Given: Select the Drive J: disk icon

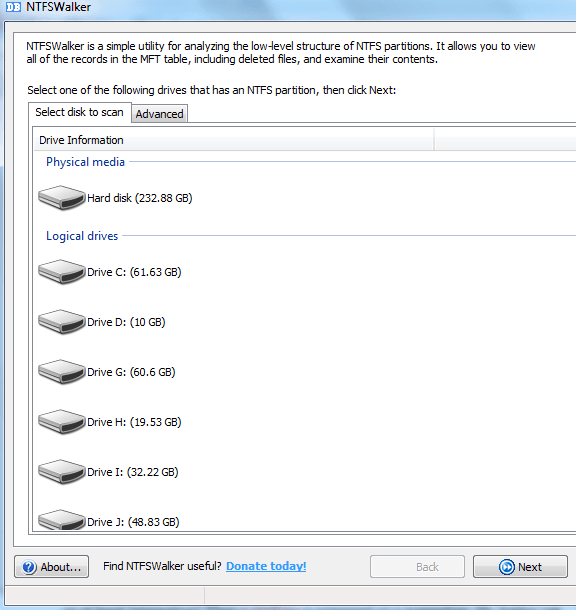Looking at the screenshot, I should 61,520.
